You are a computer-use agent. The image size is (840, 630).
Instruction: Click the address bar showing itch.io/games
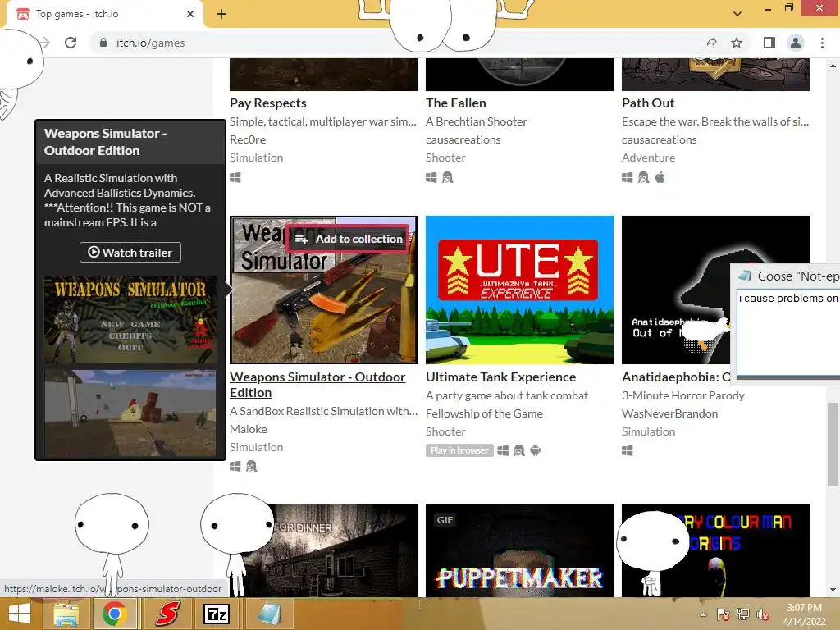coord(396,43)
